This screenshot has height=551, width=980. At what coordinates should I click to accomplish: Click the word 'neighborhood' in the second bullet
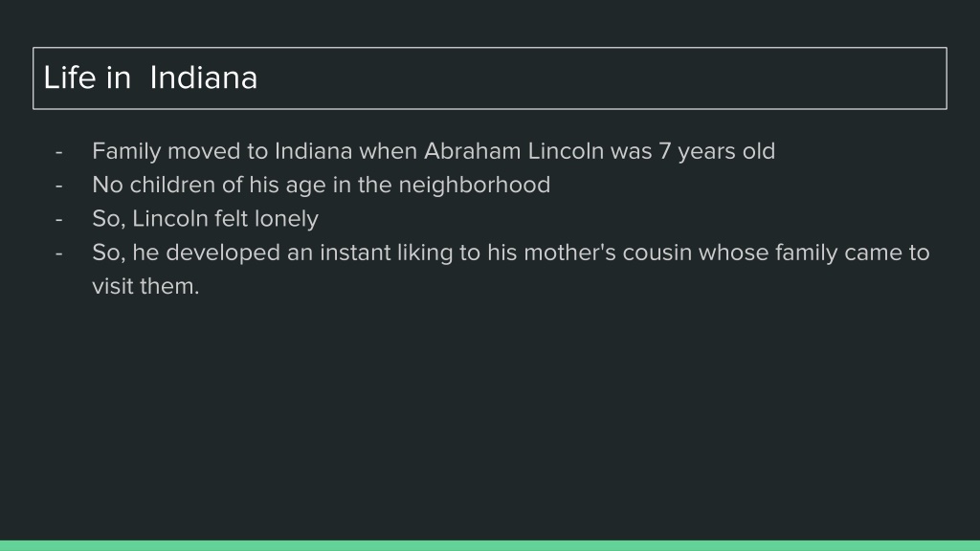click(x=475, y=186)
